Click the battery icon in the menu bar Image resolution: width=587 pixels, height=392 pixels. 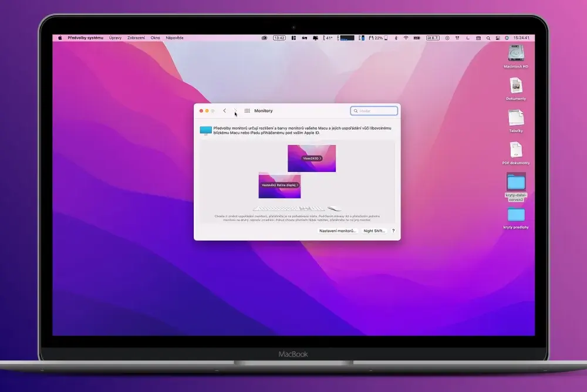[x=417, y=38]
